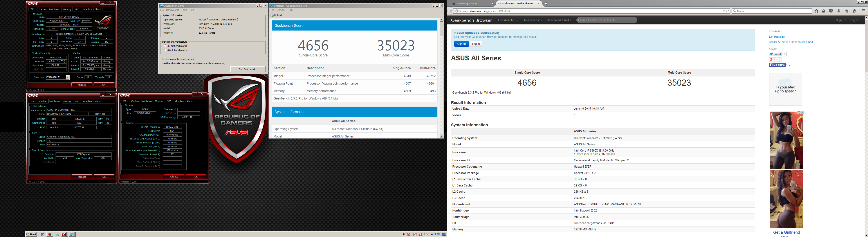Click the browser page vertical scrollbar thumb
The height and width of the screenshot is (237, 868).
(866, 45)
